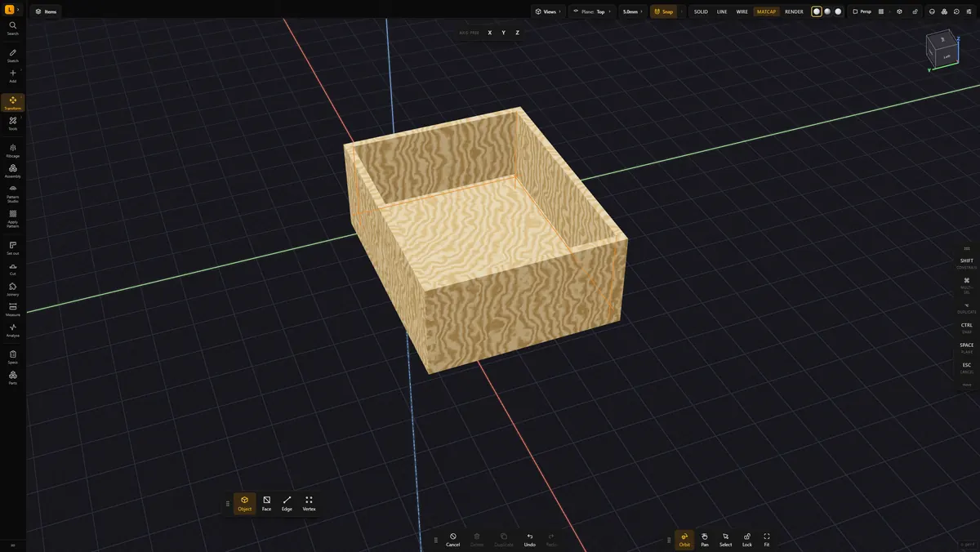Toggle SPACE Plane modifier
Image resolution: width=980 pixels, height=552 pixels.
click(x=967, y=347)
